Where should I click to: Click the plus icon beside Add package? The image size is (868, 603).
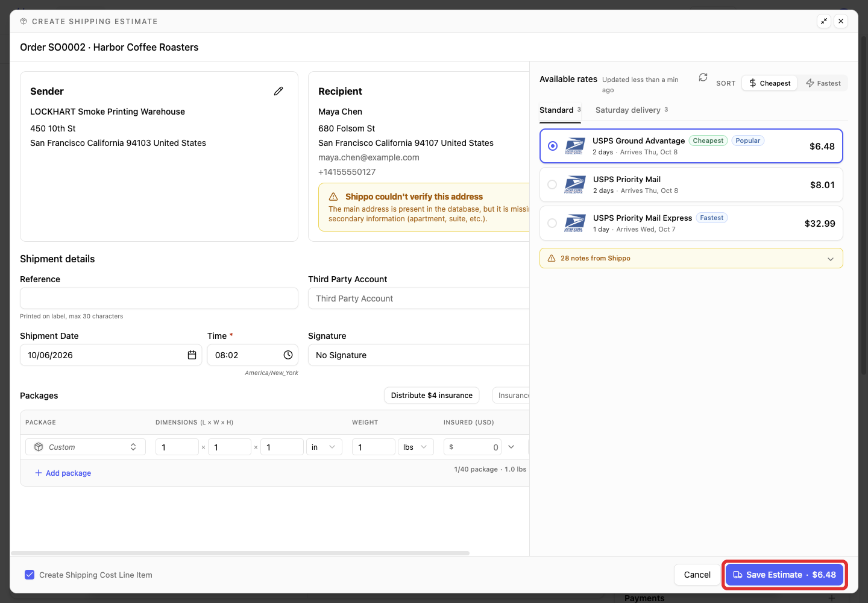pos(39,473)
